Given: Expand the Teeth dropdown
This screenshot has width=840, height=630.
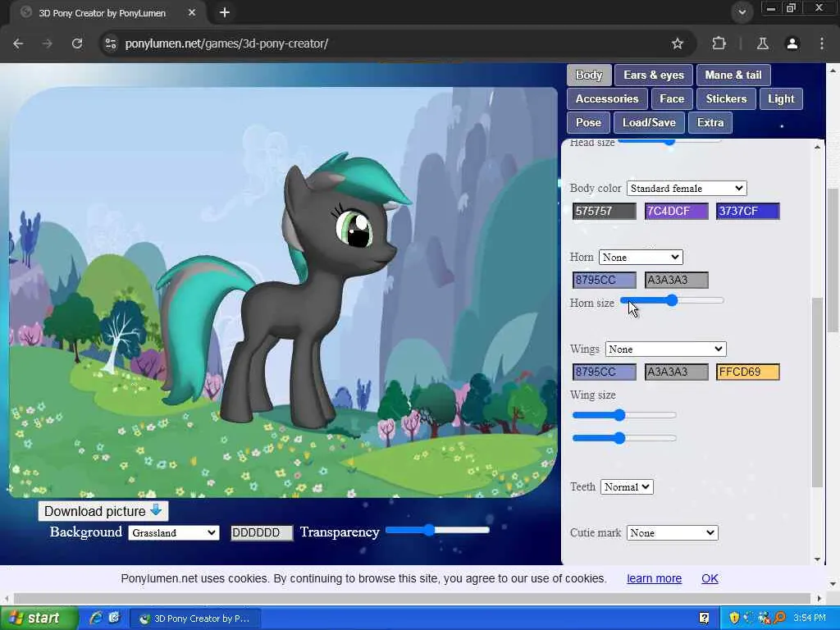Looking at the screenshot, I should (x=627, y=487).
